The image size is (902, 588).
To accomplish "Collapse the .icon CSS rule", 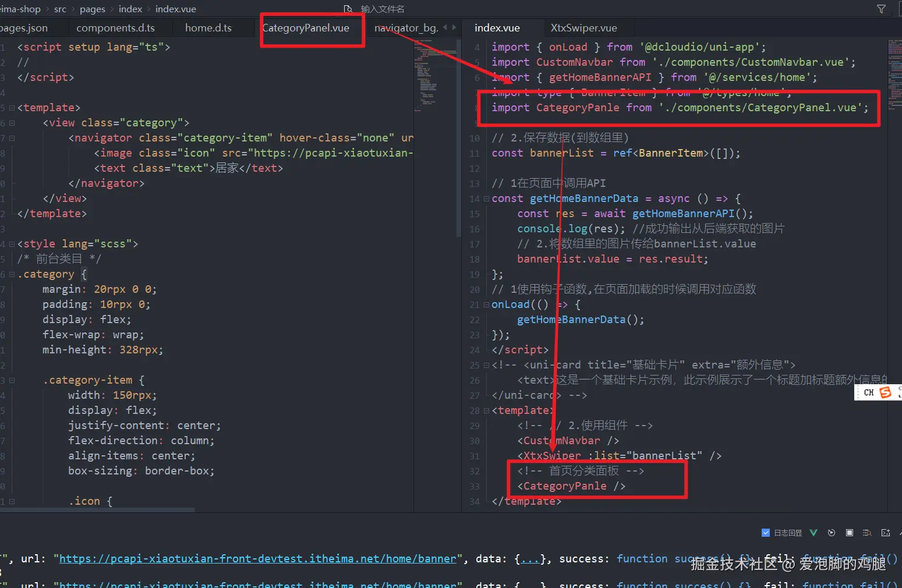I will pos(12,501).
